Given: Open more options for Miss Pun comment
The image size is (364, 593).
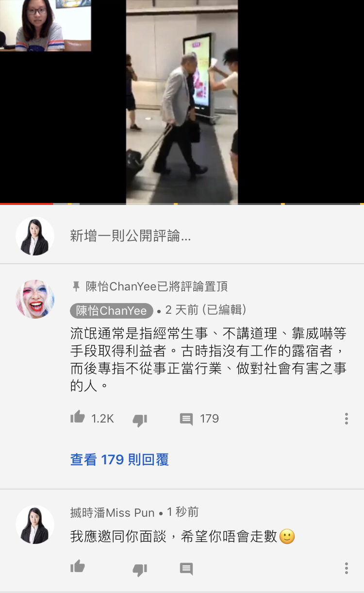Looking at the screenshot, I should point(346,568).
